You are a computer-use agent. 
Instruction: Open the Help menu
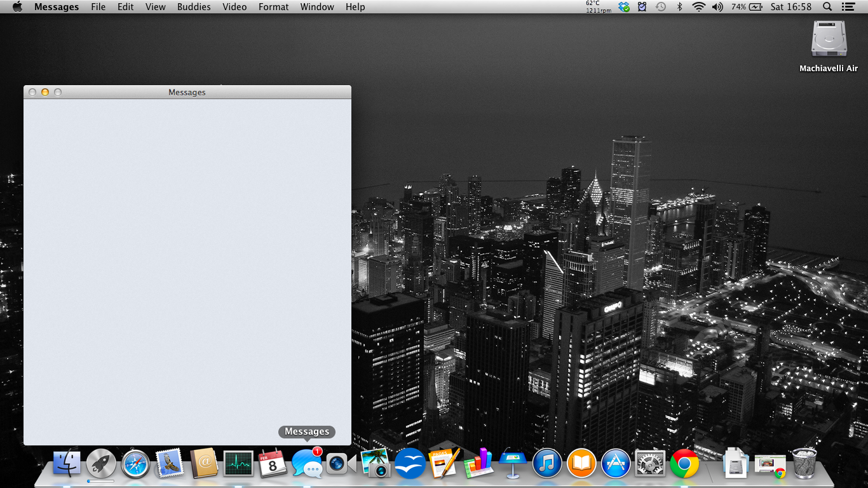click(355, 7)
